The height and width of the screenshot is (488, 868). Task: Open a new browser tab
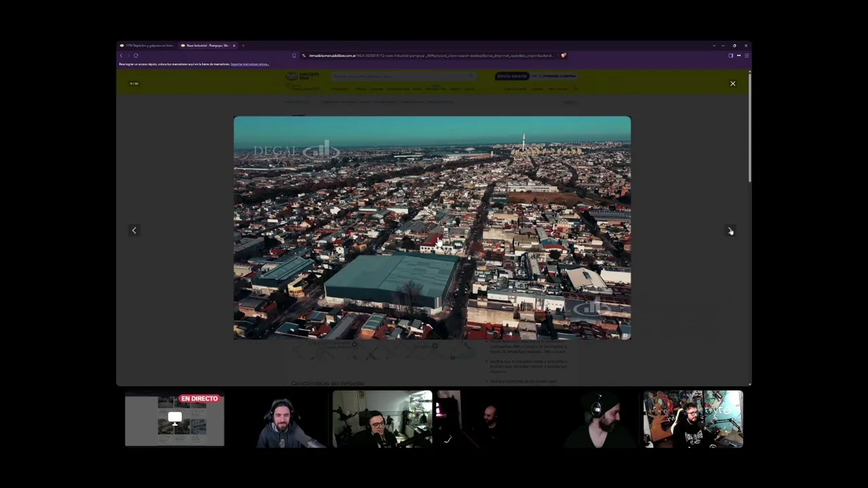[x=243, y=45]
